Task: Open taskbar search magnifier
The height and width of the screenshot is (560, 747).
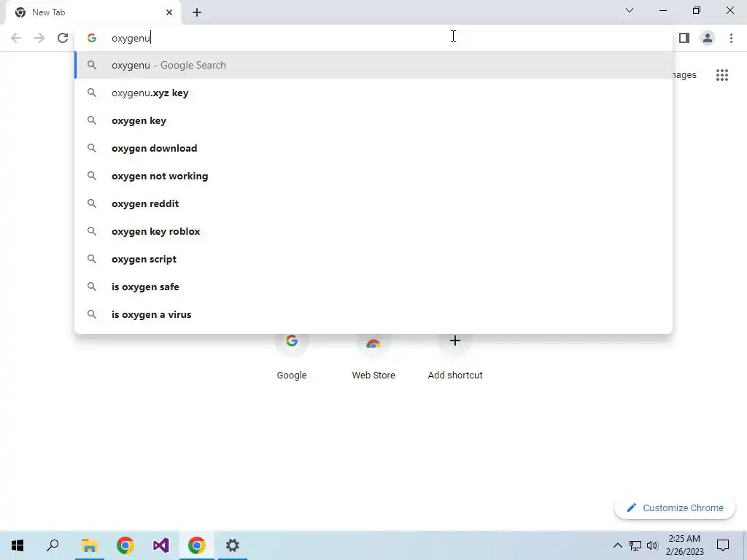Action: tap(53, 545)
